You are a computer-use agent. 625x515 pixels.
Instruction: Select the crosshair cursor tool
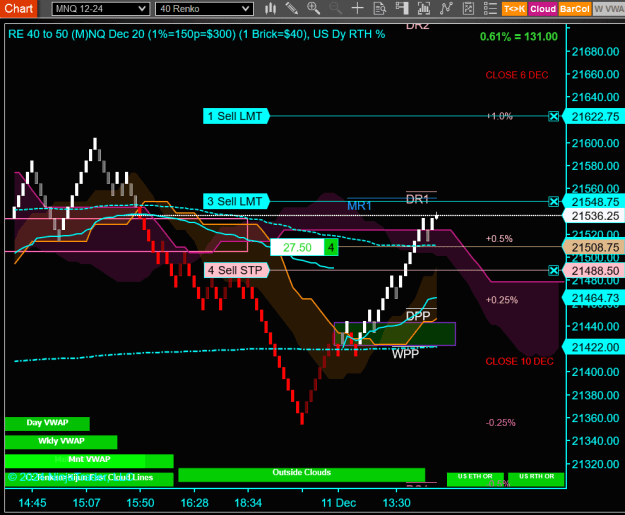(x=358, y=8)
